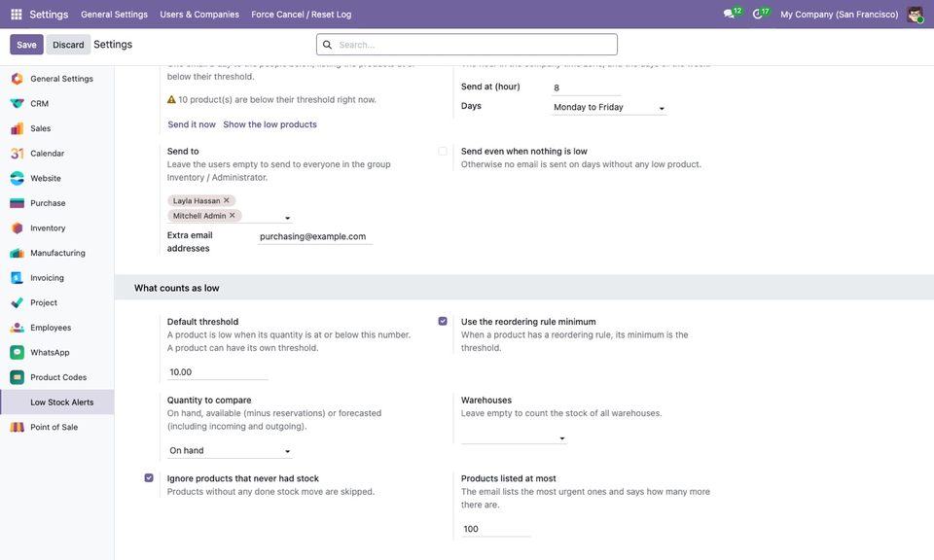Screen dimensions: 934x560
Task: Click the Manufacturing sidebar icon
Action: tap(18, 253)
